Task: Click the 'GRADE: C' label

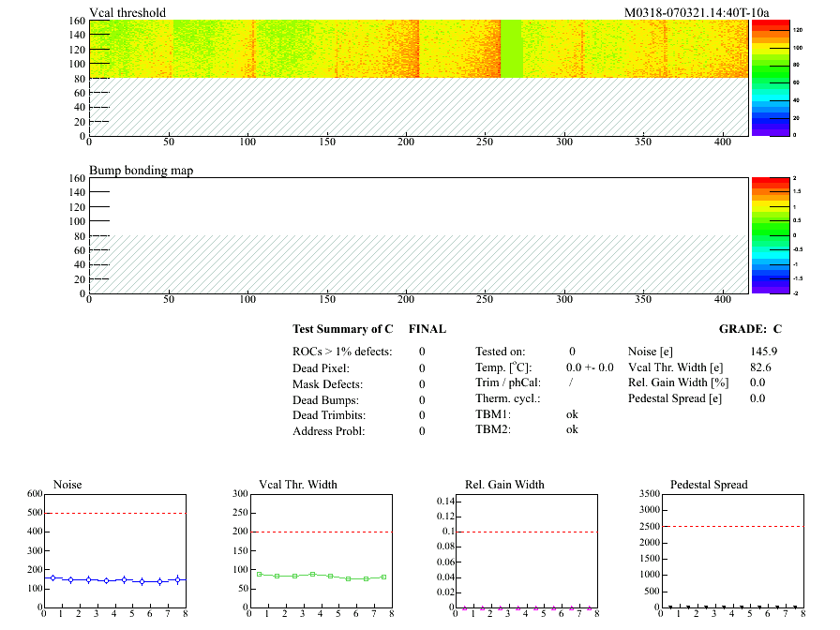Action: [750, 329]
